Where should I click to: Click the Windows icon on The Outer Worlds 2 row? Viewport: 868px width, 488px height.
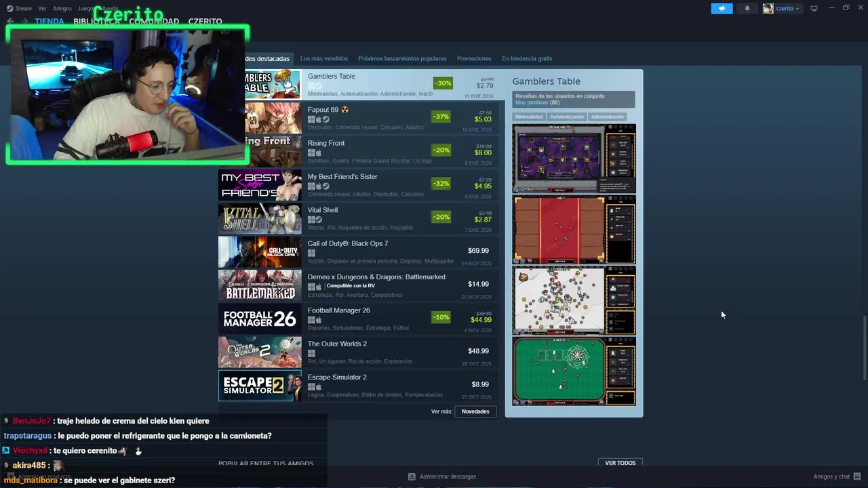coord(311,353)
